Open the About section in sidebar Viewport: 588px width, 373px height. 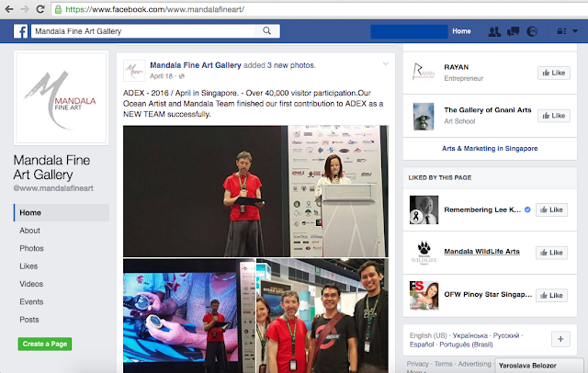click(x=29, y=231)
